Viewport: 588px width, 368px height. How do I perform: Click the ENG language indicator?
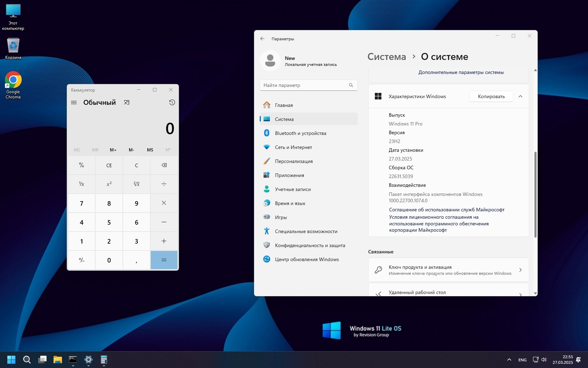pyautogui.click(x=523, y=360)
